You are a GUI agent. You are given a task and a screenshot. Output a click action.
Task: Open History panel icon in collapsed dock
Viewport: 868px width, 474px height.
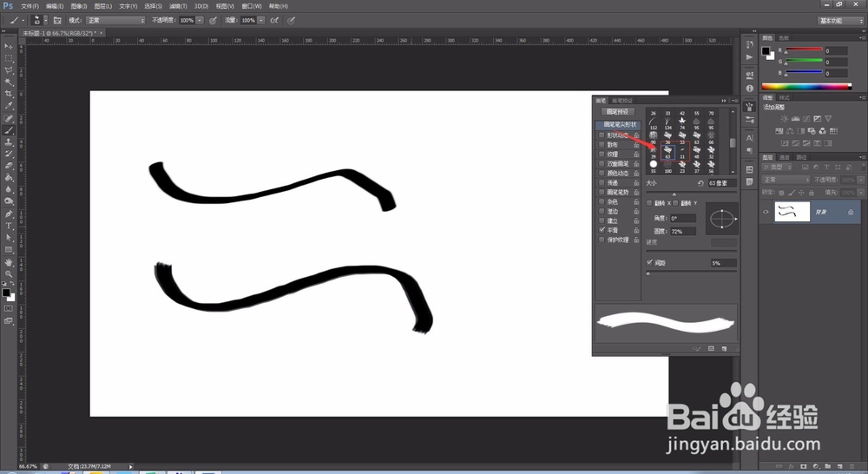tap(750, 45)
